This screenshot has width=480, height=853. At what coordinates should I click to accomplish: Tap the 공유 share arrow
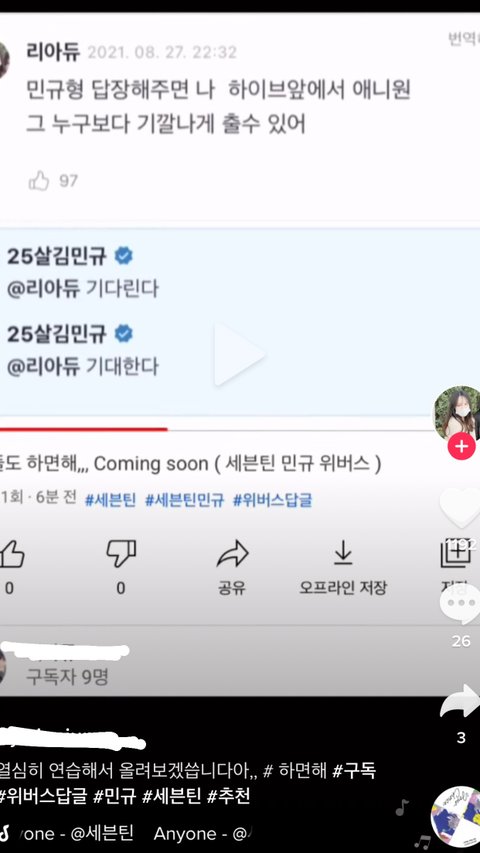(232, 555)
